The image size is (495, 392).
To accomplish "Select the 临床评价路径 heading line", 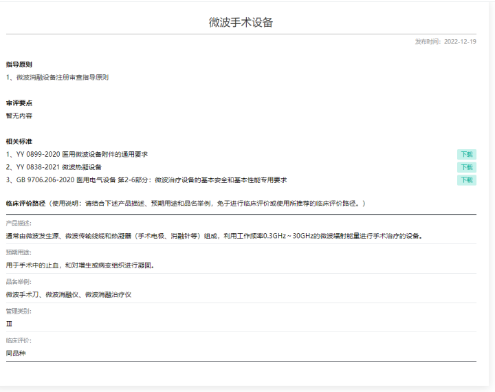I will click(x=186, y=203).
